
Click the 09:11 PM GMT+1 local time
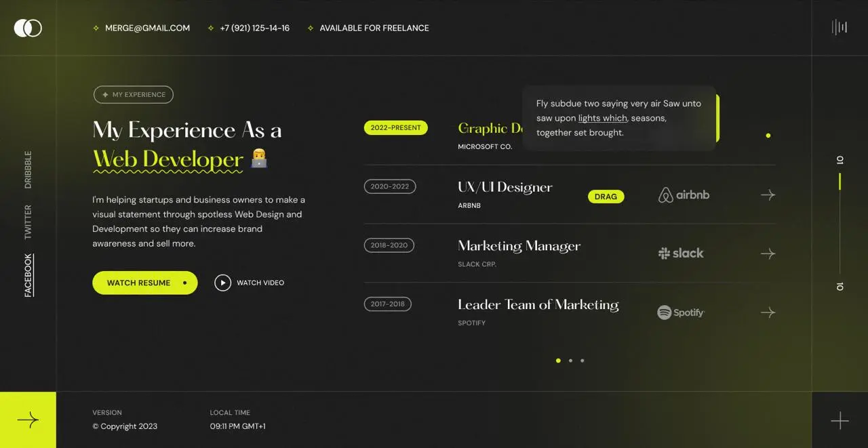[x=237, y=426]
